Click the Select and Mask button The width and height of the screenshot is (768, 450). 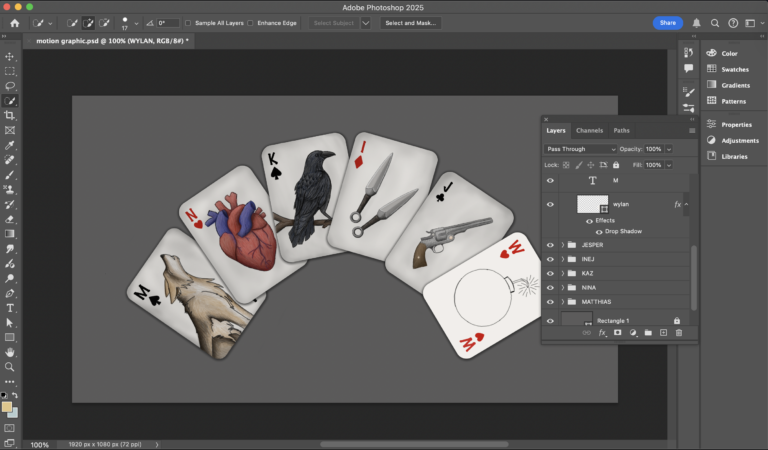click(410, 23)
